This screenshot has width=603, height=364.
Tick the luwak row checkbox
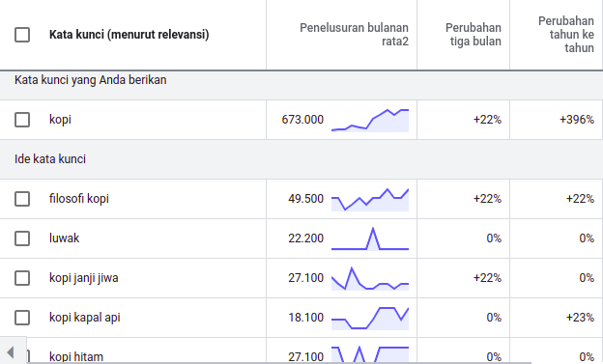22,238
